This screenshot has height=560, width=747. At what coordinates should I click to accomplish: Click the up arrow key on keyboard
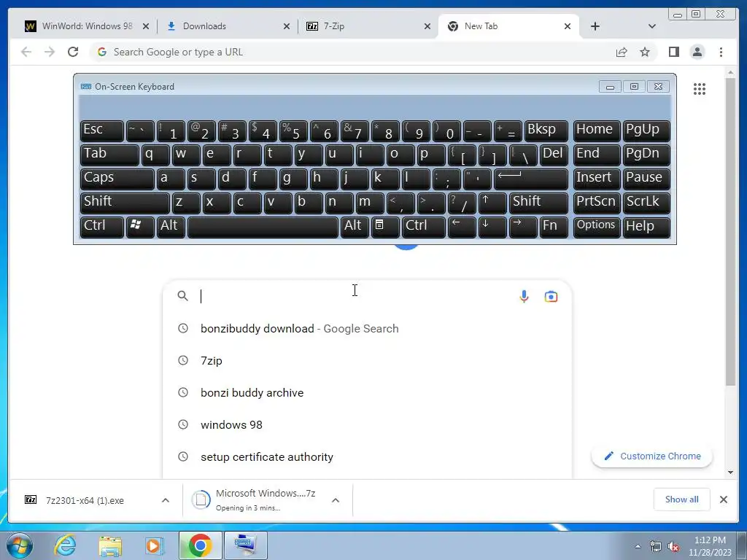coord(492,203)
